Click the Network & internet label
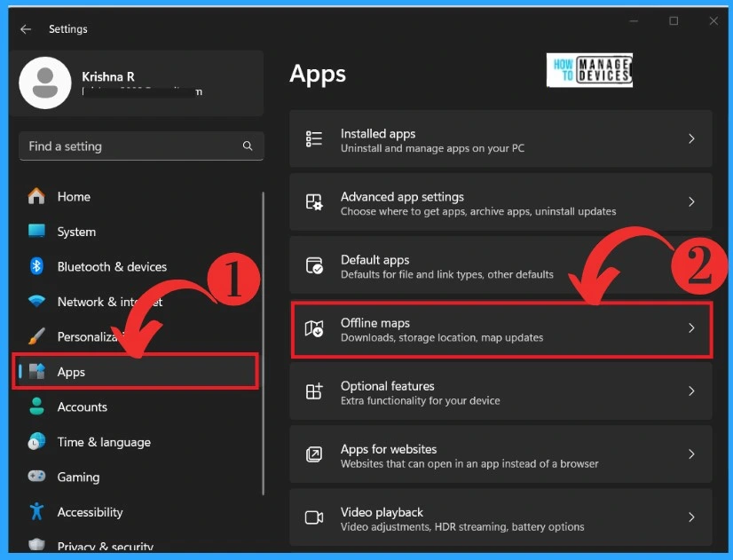733x560 pixels. 110,302
